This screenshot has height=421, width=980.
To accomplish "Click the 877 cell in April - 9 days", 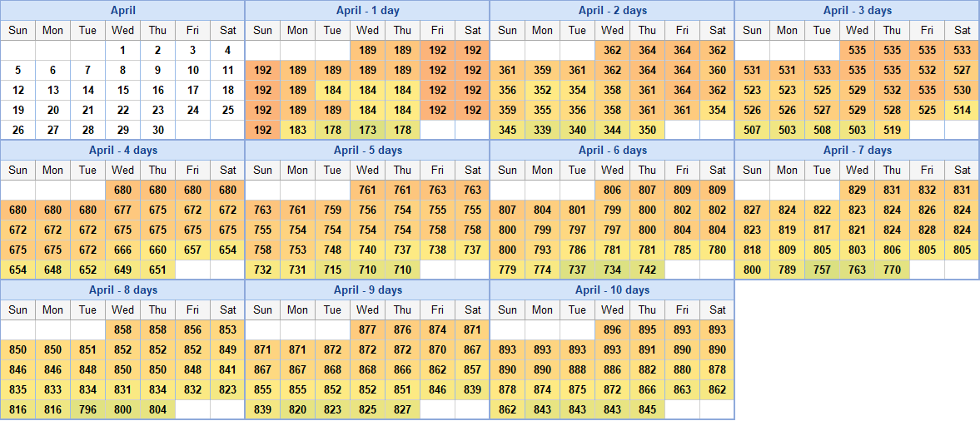I will (367, 330).
